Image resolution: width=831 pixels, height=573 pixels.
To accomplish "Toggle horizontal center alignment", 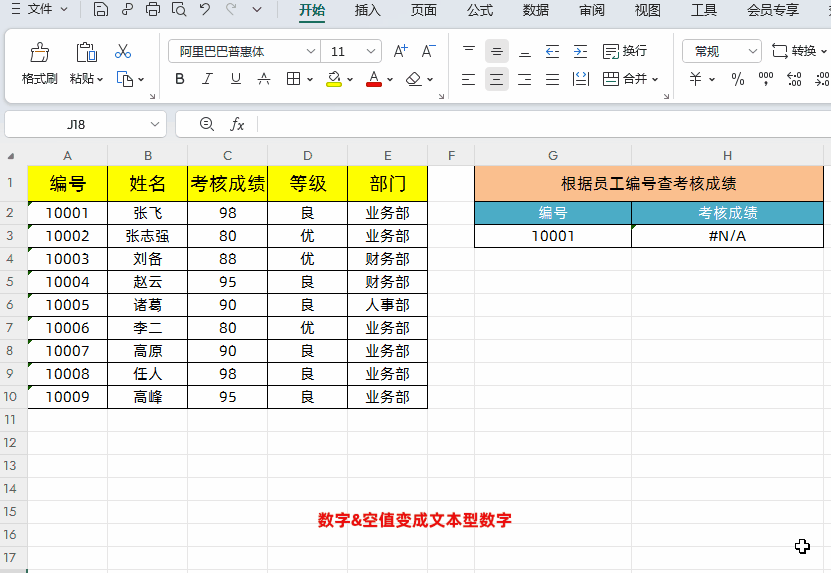I will point(497,79).
